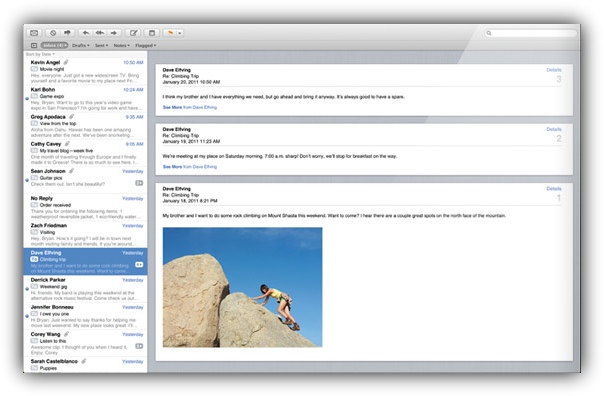This screenshot has width=604, height=396.
Task: Click the paperclip beside Corey Wang
Action: tap(66, 334)
